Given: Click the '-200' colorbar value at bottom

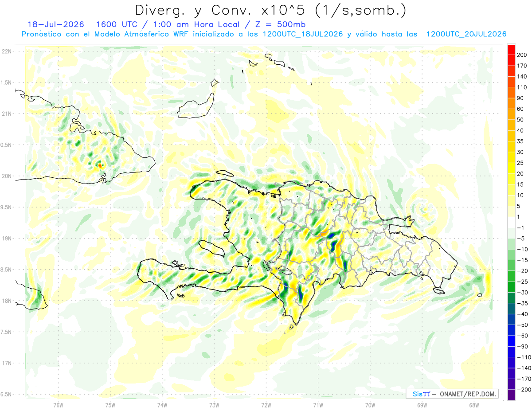Looking at the screenshot, I should (x=524, y=390).
